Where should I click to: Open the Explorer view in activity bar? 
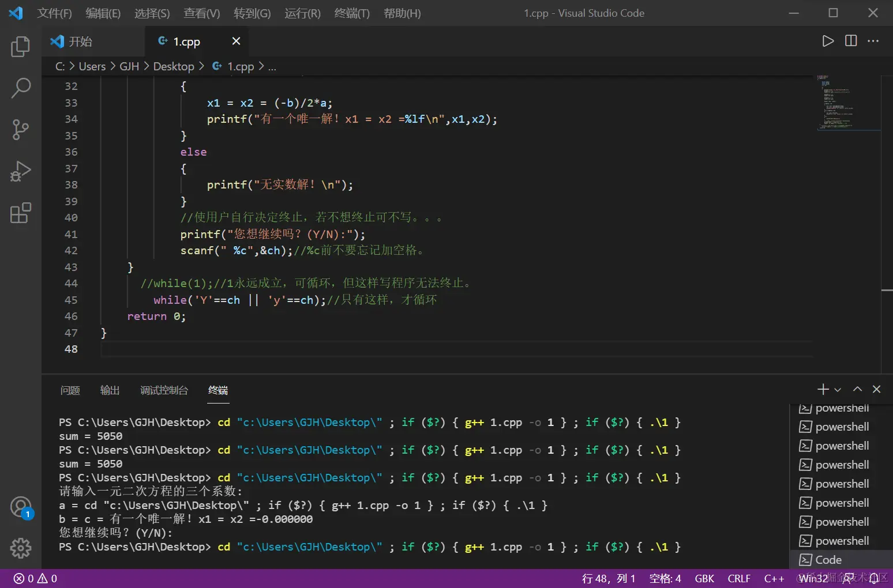20,47
